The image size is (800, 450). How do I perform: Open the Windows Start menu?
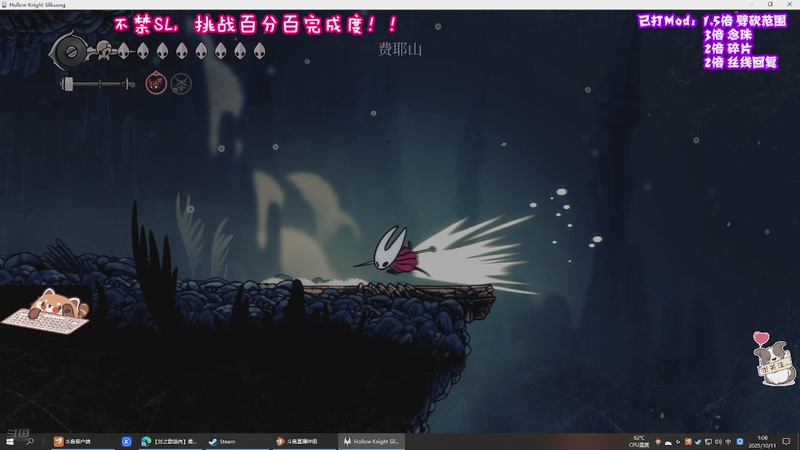10,441
